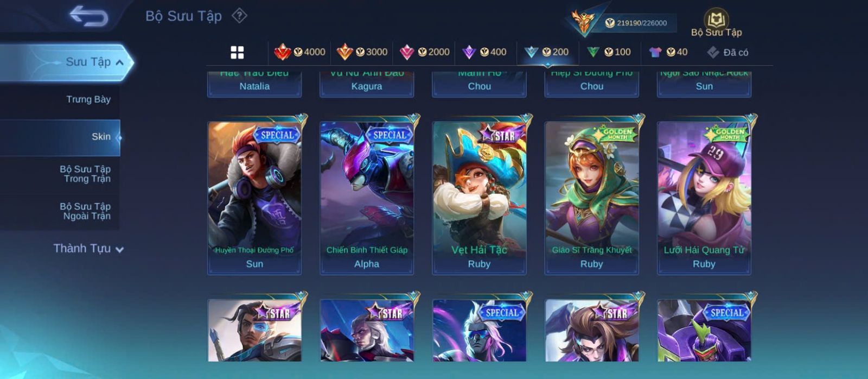Open the Bộ Sưu Tập book button
Viewport: 868px width, 379px height.
click(716, 23)
